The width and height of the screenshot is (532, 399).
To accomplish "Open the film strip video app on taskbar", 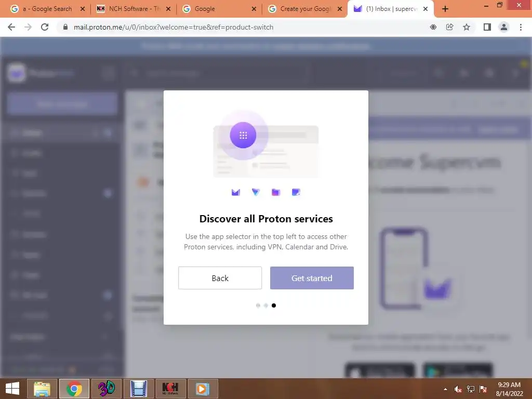I will coord(138,389).
